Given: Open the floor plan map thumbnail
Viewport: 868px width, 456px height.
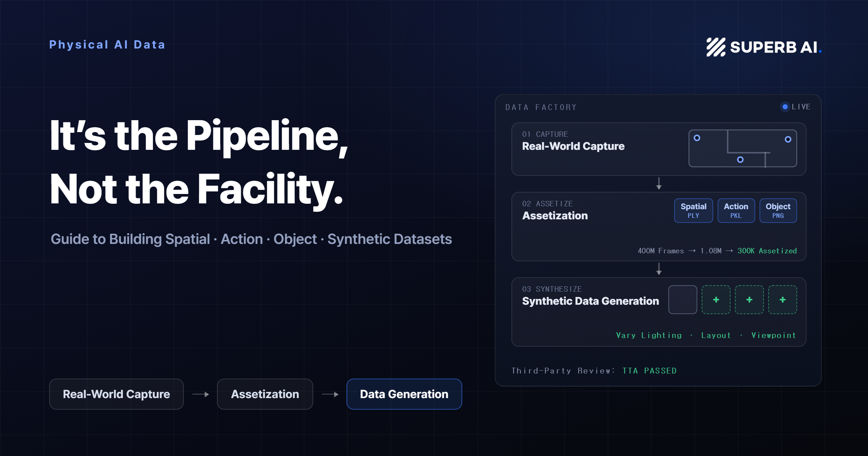Looking at the screenshot, I should click(743, 149).
